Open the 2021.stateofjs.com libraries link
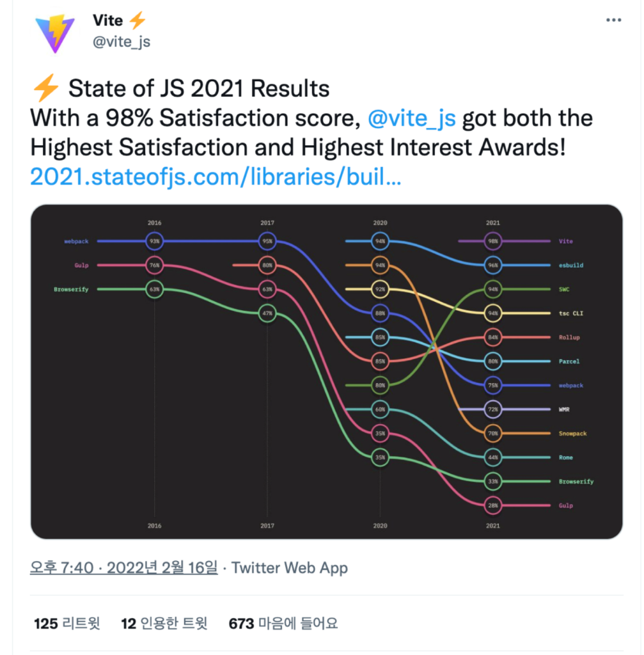644x655 pixels. 216,177
